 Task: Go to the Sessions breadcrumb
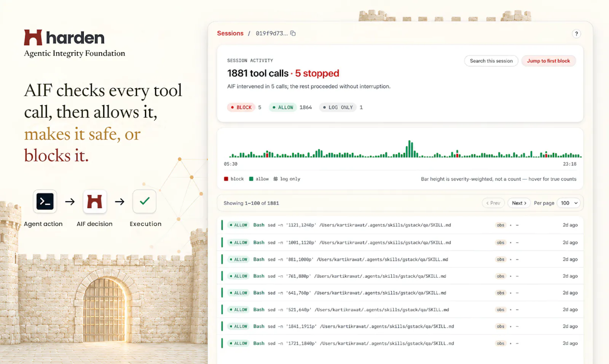point(230,33)
